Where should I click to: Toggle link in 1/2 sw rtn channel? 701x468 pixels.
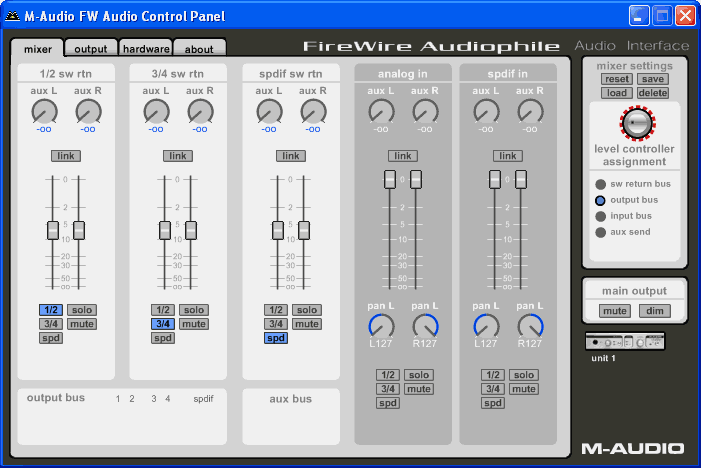click(66, 156)
